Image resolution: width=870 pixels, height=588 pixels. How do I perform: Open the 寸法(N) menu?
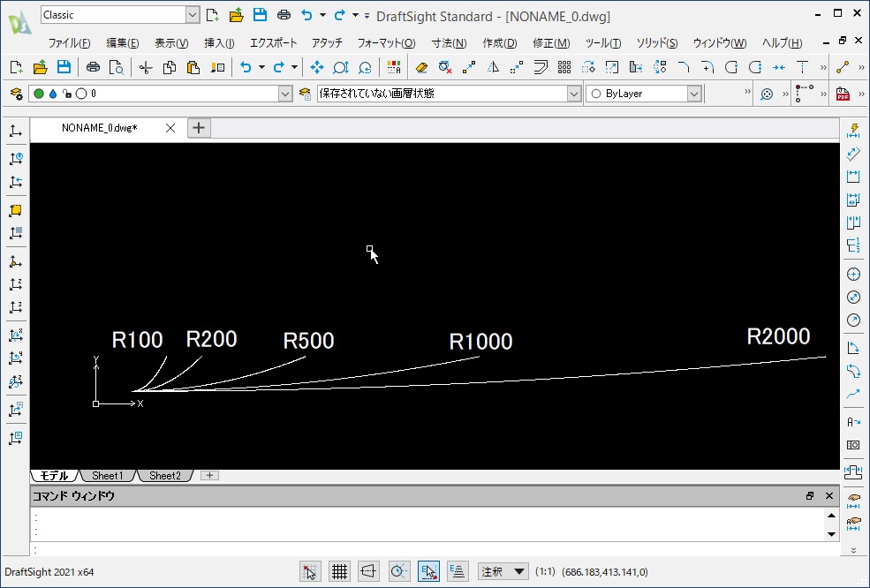(x=449, y=42)
